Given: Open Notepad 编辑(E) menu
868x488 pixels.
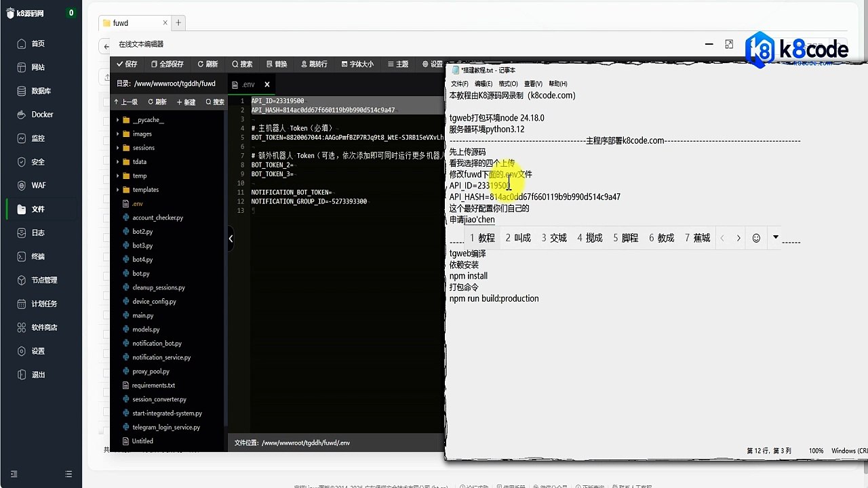Looking at the screenshot, I should 484,83.
